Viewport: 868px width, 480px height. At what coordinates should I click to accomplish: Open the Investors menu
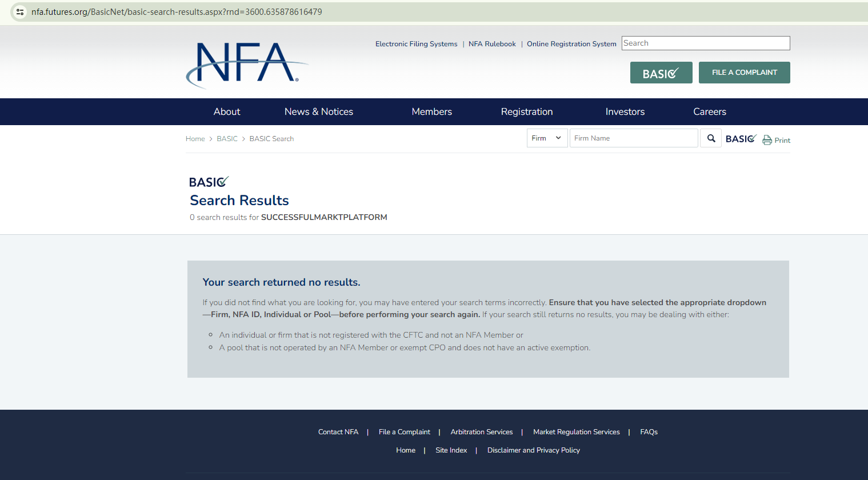click(625, 112)
